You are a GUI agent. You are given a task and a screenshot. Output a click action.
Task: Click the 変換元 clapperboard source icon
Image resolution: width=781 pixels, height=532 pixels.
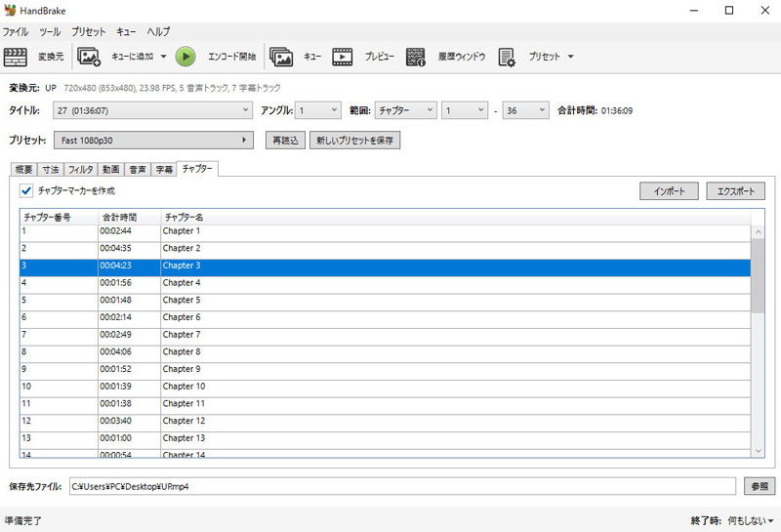tap(15, 57)
